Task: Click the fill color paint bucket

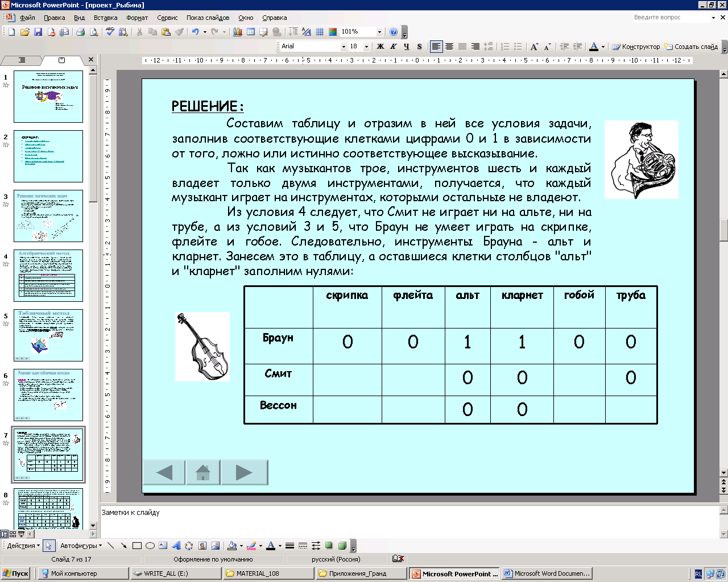Action: click(x=232, y=546)
